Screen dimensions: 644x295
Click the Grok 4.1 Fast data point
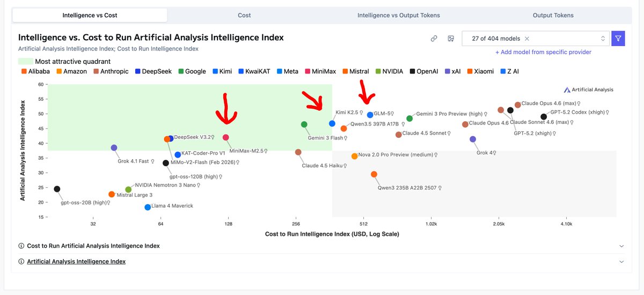(114, 147)
